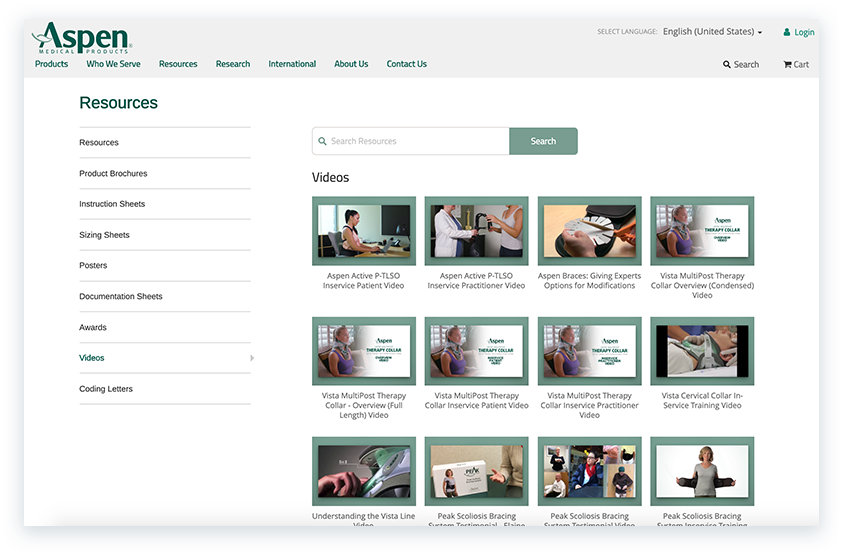Viewport: 844px width, 556px height.
Task: Open the shopping Cart icon
Action: tap(787, 64)
